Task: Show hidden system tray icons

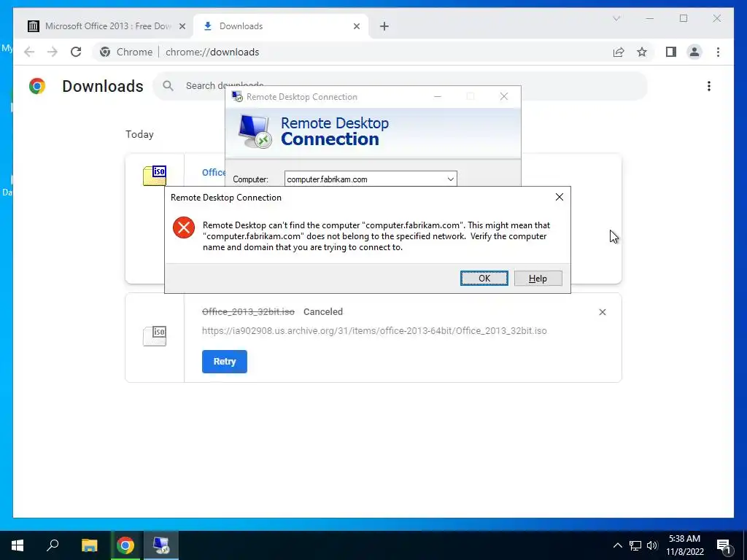Action: pos(617,545)
